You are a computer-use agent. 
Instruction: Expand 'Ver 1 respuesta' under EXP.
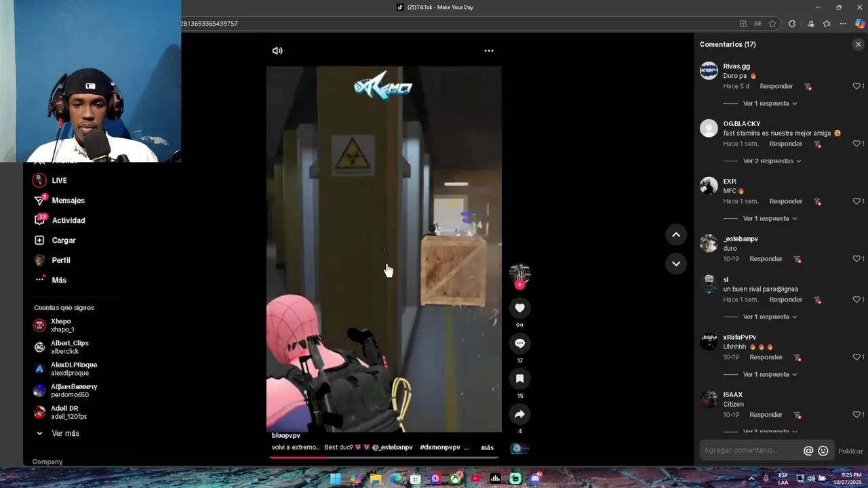click(770, 219)
